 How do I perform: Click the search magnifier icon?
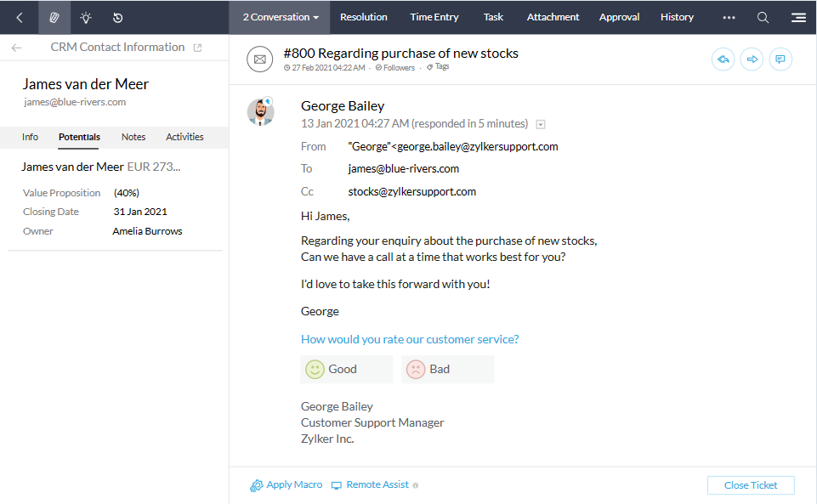point(763,17)
